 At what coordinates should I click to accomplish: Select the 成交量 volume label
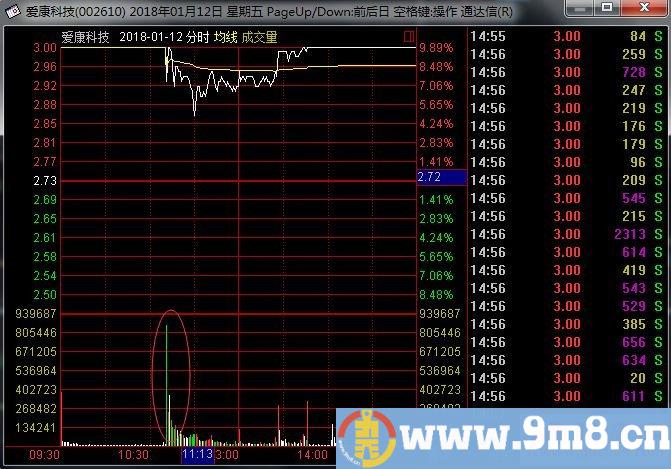(259, 37)
